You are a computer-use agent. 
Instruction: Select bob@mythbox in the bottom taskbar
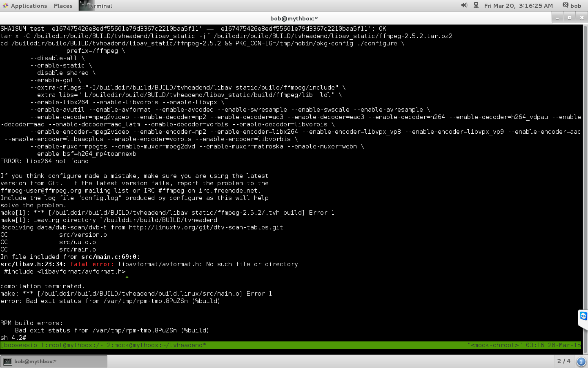tap(54, 361)
